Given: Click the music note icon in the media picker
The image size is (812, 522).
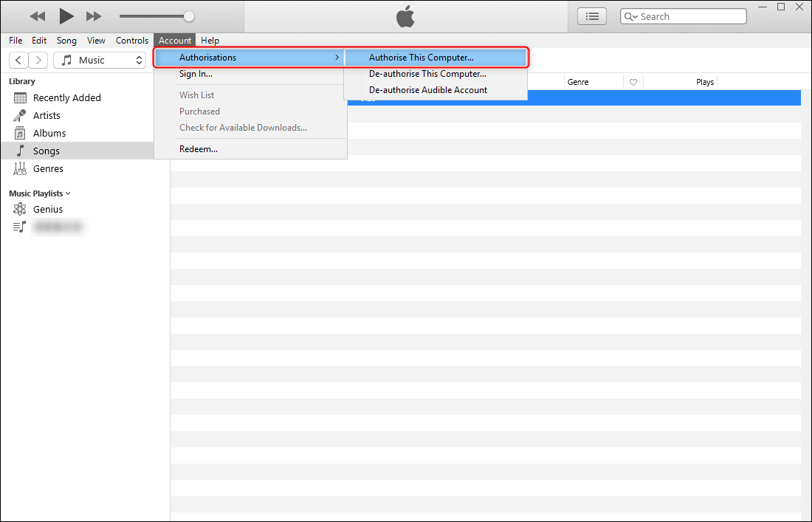Looking at the screenshot, I should [x=66, y=60].
